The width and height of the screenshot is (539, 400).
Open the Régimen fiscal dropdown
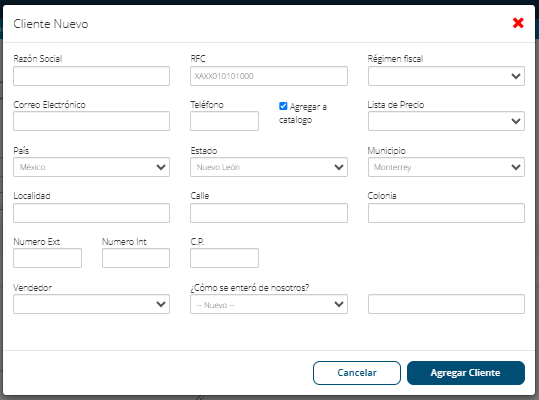[446, 76]
